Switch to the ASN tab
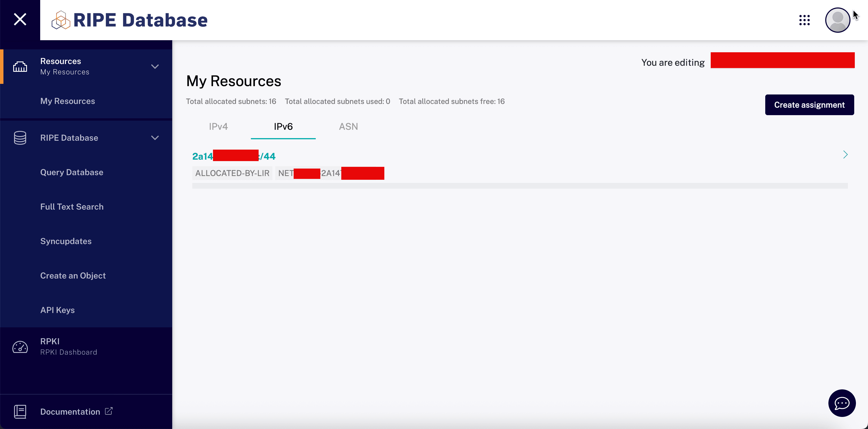Screen dimensions: 868x429 click(348, 127)
